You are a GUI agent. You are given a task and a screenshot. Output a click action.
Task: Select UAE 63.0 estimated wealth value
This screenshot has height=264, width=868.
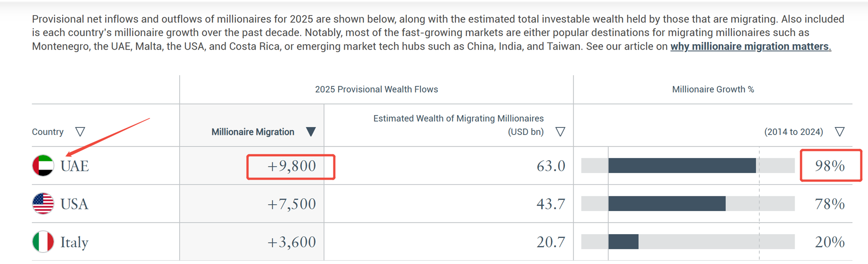(x=551, y=166)
